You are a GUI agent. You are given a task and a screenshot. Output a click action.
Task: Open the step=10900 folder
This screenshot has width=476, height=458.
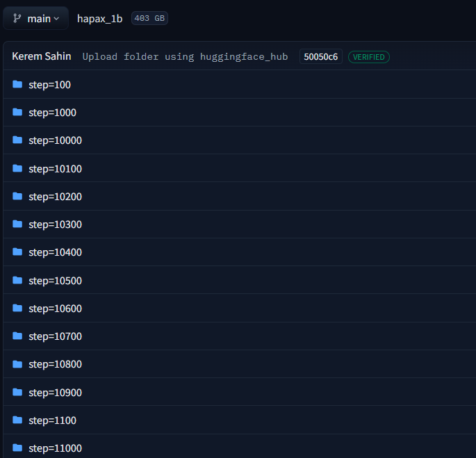click(55, 392)
